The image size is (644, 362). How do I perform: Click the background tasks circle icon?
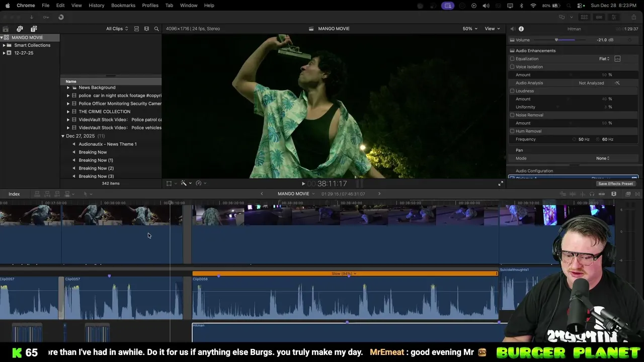[x=61, y=17]
